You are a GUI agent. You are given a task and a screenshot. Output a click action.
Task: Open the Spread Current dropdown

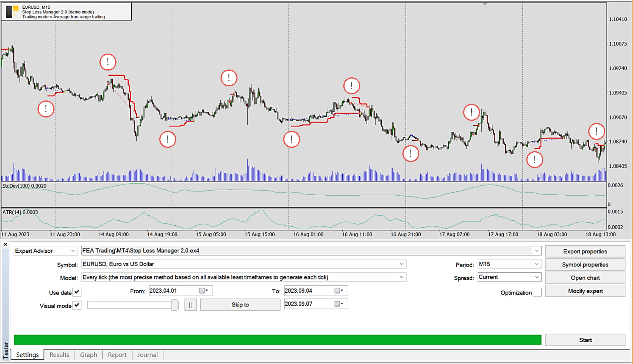tap(537, 277)
